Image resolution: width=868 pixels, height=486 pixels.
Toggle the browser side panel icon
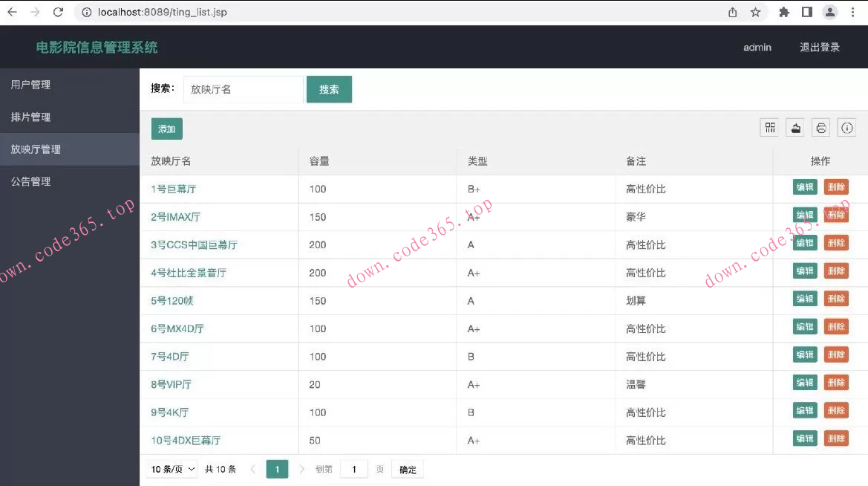806,12
